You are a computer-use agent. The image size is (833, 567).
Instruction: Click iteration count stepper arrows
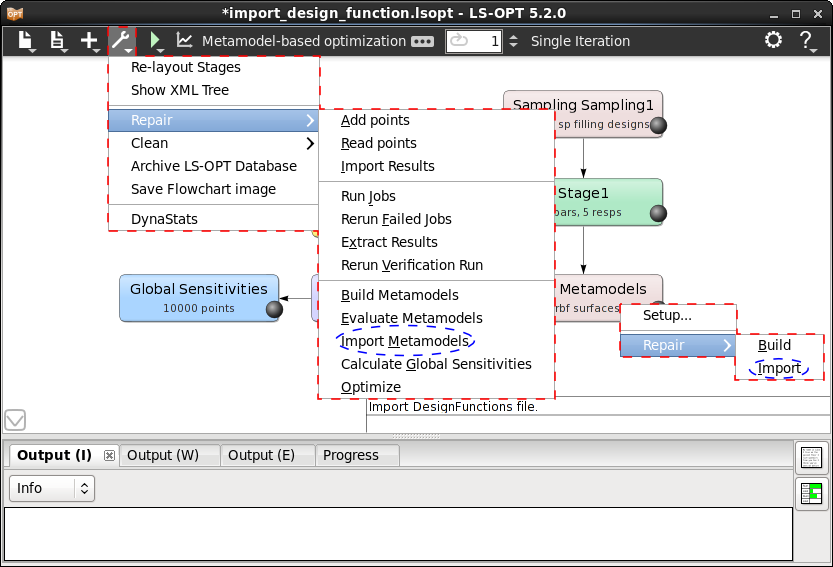[513, 41]
